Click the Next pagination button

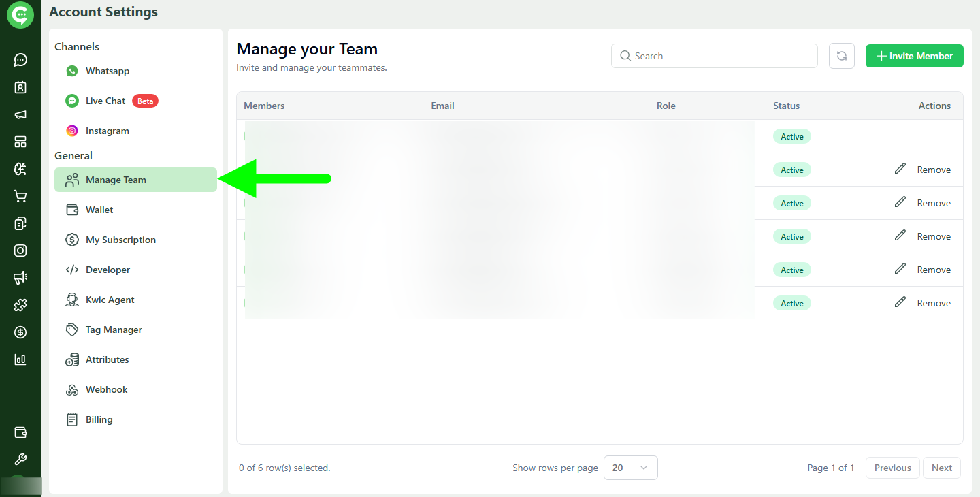941,468
